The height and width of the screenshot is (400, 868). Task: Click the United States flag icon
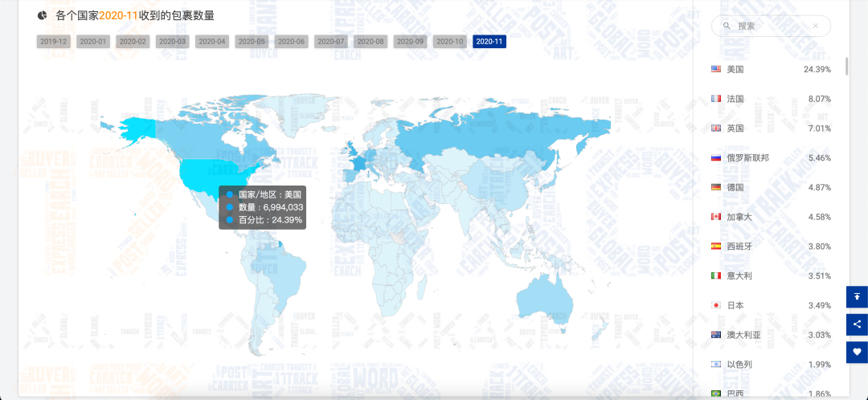point(716,69)
